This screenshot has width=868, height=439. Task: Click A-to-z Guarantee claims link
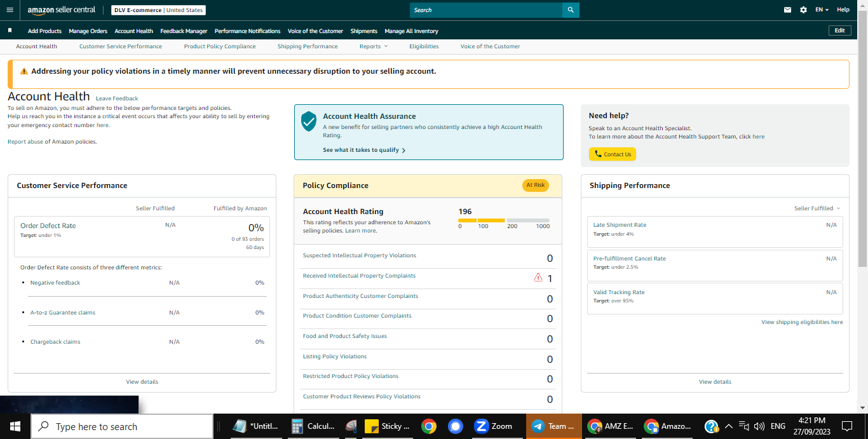coord(63,313)
